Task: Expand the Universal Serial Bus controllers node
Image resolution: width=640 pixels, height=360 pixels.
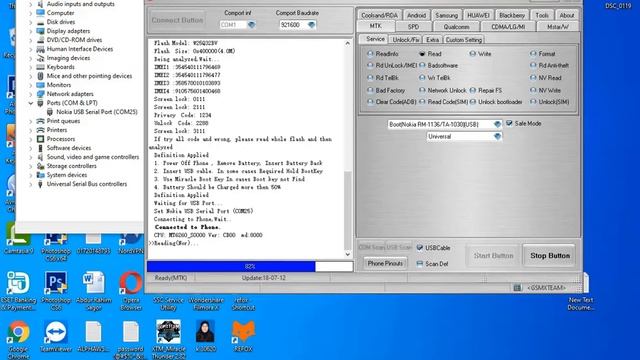Action: (x=31, y=184)
